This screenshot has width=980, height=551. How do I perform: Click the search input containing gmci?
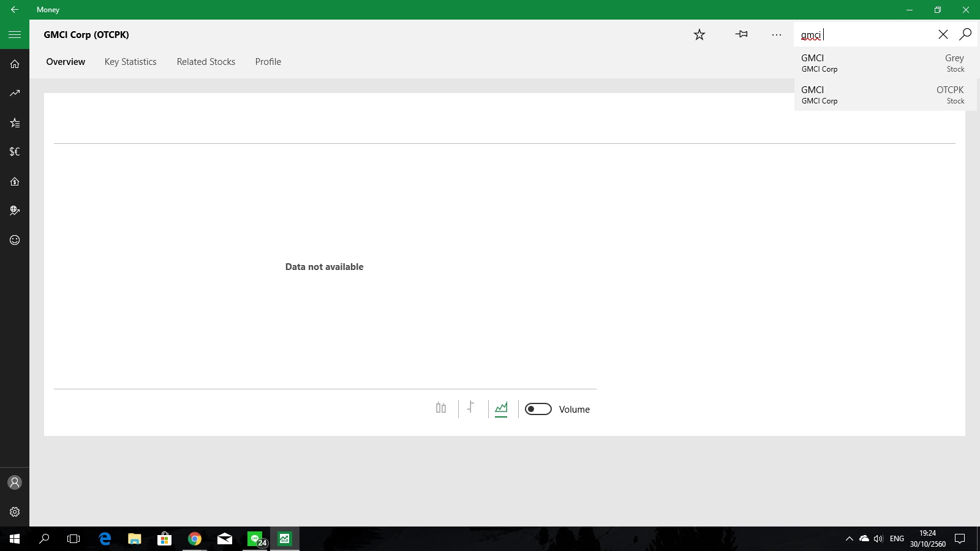[864, 34]
